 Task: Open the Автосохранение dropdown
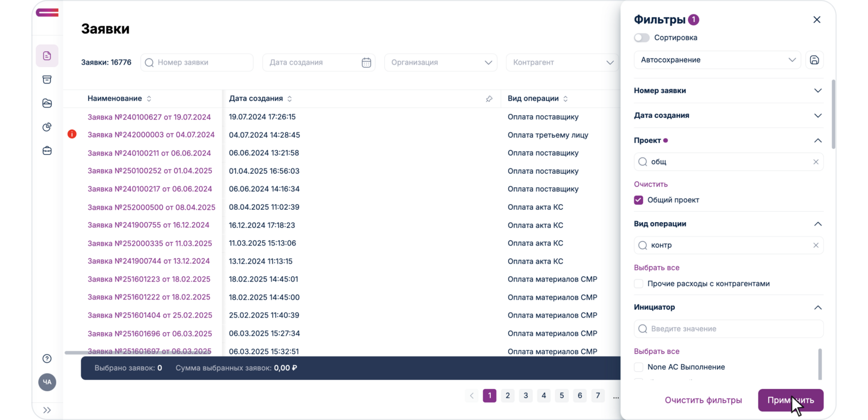[717, 60]
